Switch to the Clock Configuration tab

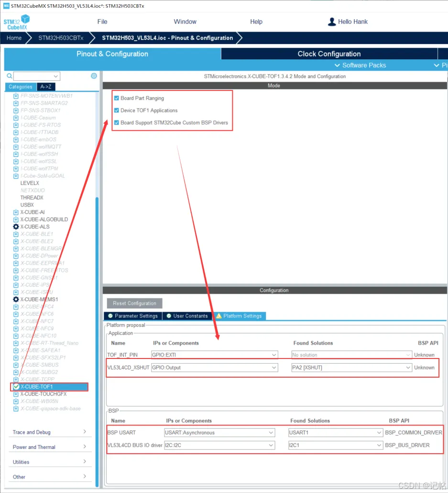coord(329,54)
